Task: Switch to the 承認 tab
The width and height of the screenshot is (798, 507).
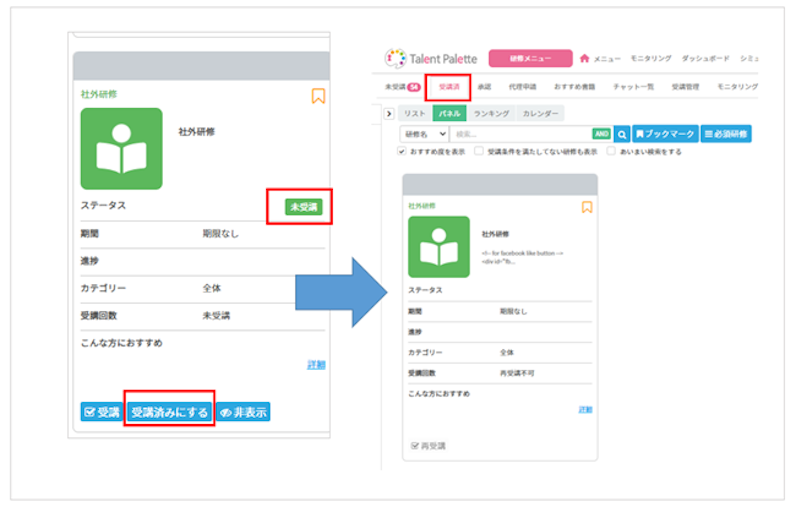Action: coord(484,87)
